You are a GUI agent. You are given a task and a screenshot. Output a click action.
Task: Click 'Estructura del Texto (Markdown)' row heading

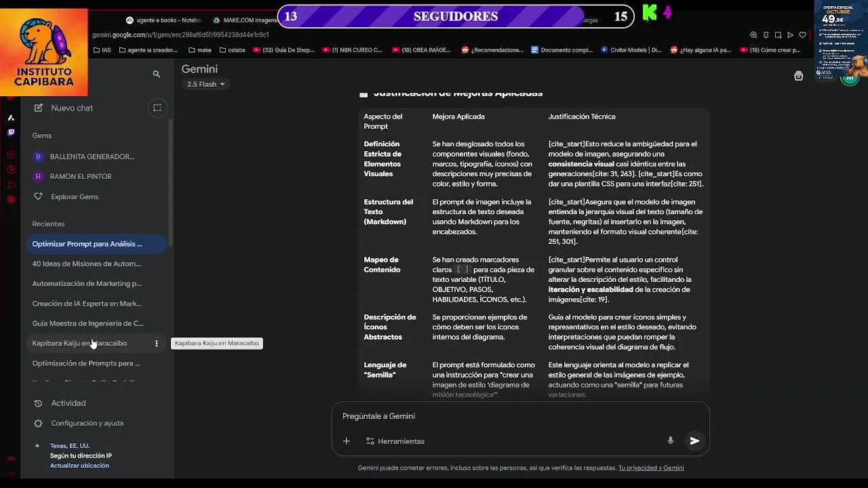388,211
